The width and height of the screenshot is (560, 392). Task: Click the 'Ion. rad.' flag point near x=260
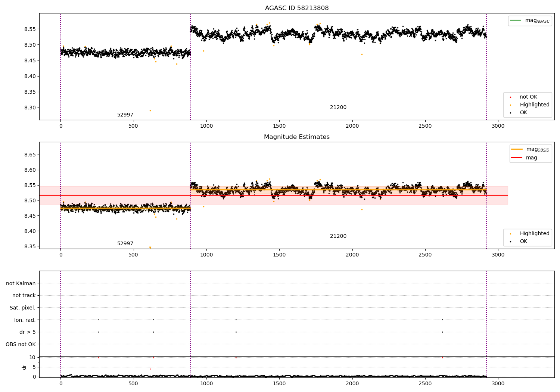(x=99, y=320)
